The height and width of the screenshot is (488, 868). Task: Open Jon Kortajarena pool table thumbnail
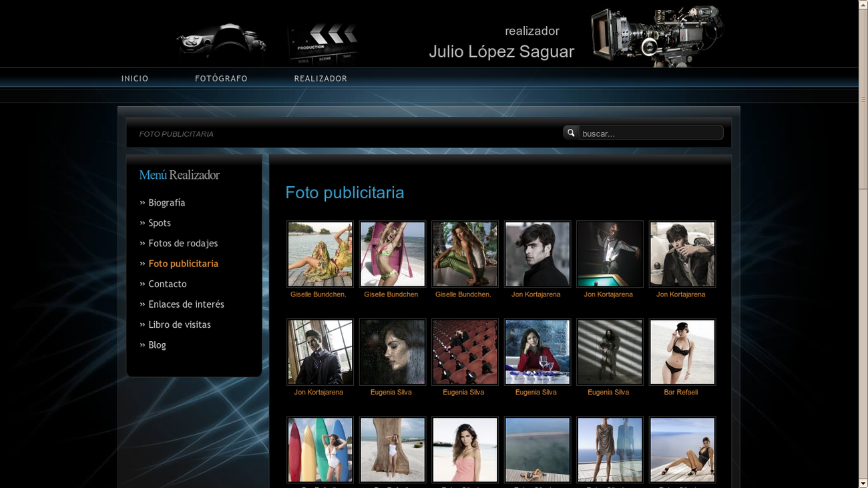(610, 254)
